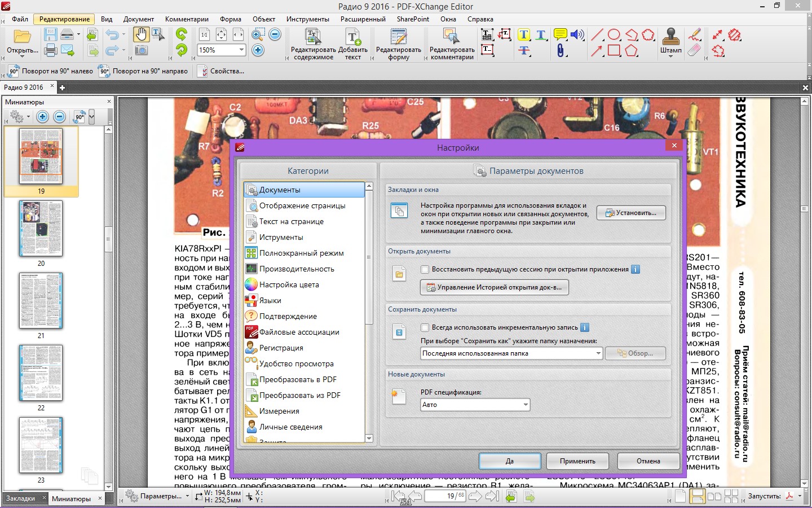Select the Rectangle drawing tool
812x508 pixels.
point(614,51)
